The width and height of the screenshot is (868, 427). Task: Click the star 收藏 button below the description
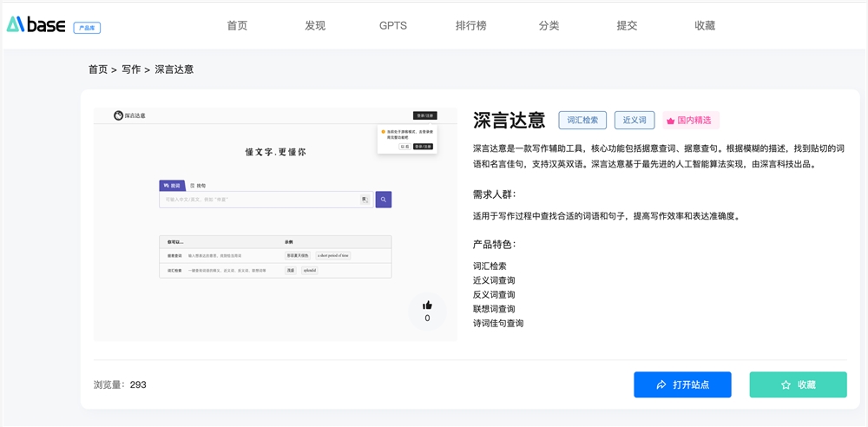coord(798,384)
